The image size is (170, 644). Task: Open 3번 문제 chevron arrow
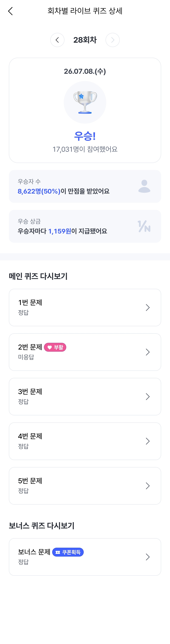[x=148, y=396]
